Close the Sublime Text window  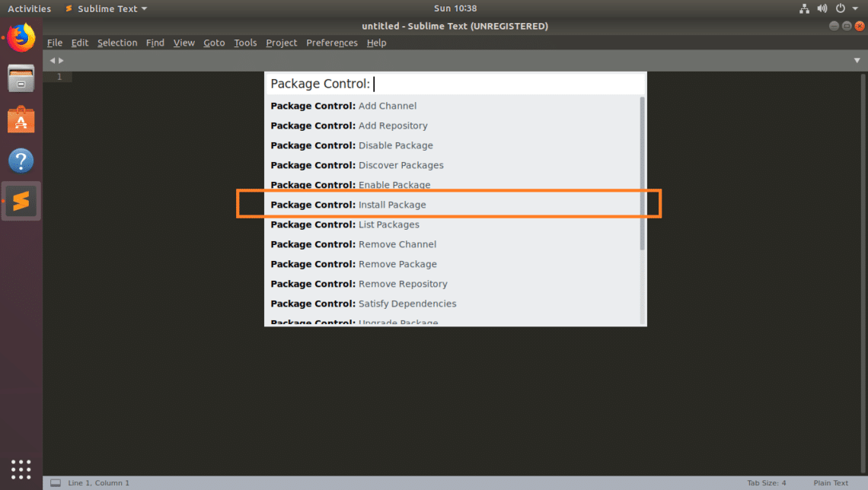click(x=859, y=26)
